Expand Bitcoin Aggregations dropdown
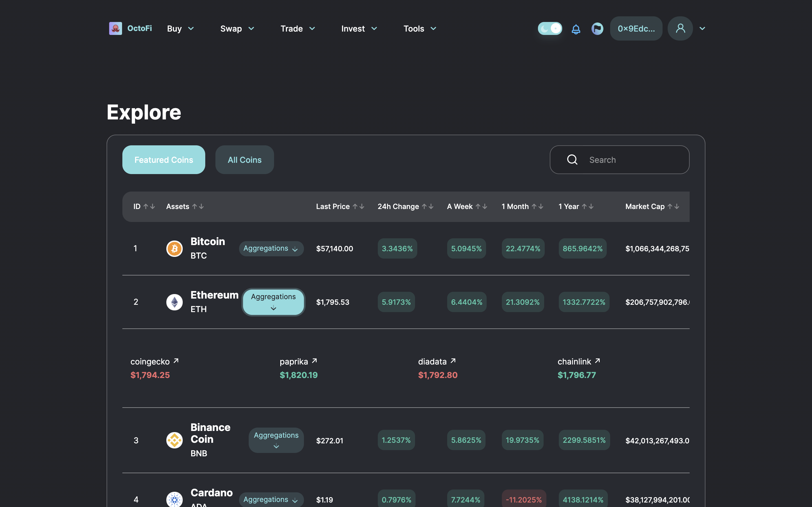Viewport: 812px width, 507px height. [271, 248]
